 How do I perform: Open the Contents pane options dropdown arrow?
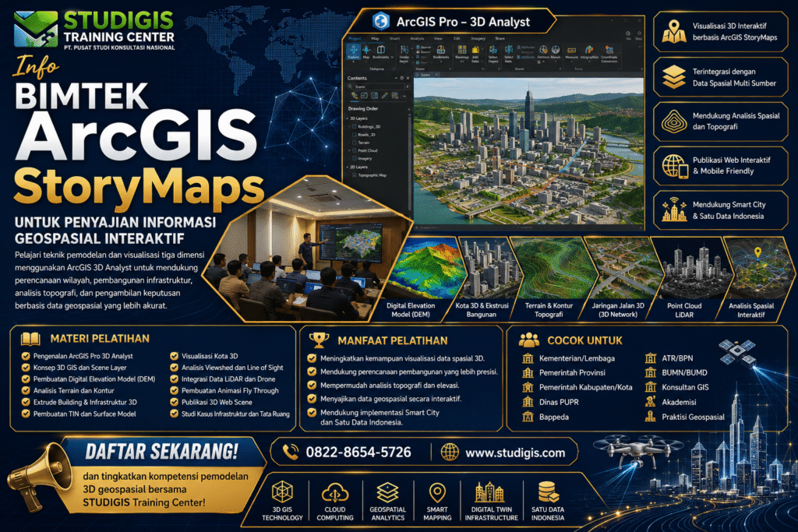396,79
